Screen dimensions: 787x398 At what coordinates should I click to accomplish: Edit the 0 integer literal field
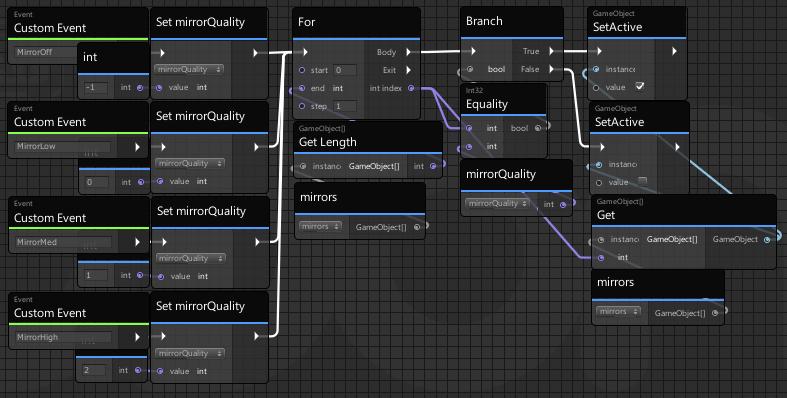pyautogui.click(x=96, y=182)
